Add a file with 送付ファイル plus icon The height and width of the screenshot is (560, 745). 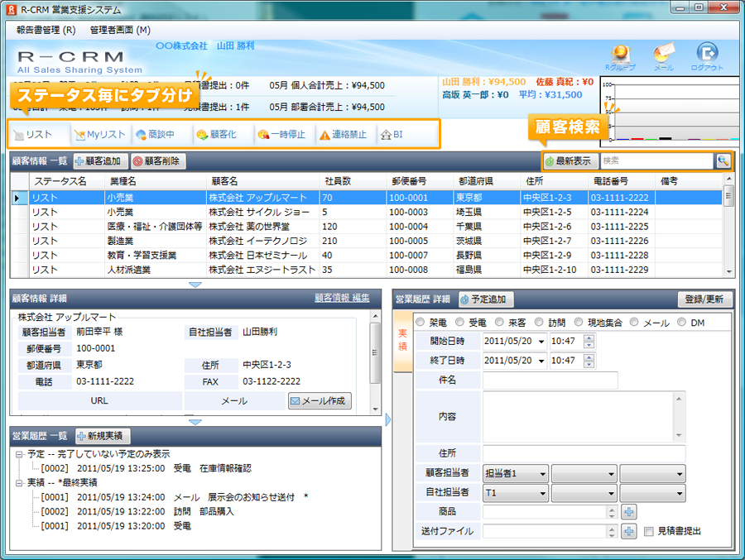tap(628, 531)
